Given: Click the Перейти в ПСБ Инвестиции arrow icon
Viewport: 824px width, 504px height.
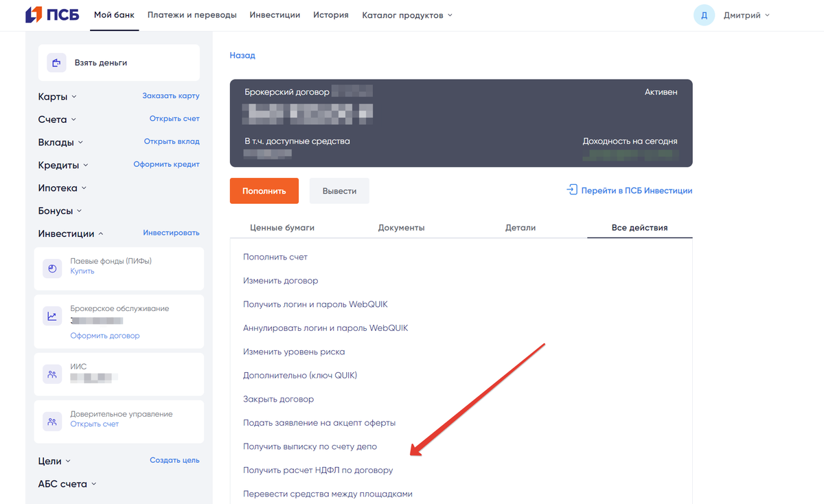Looking at the screenshot, I should [571, 190].
